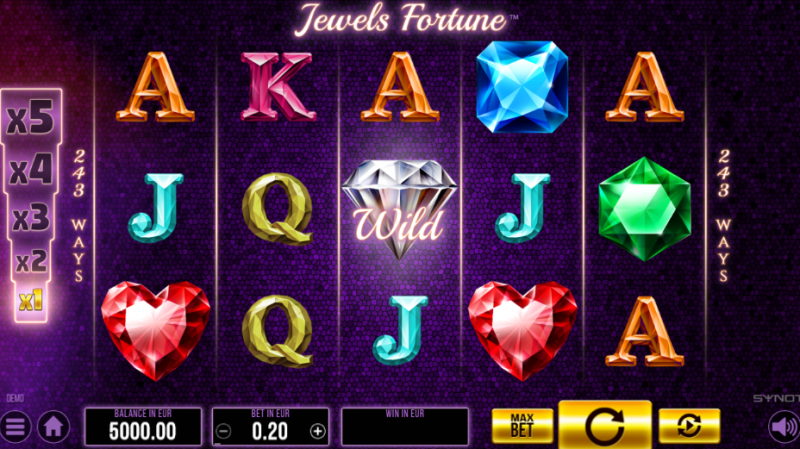This screenshot has width=800, height=449.
Task: Select the x3 multiplier step
Action: coord(31,217)
